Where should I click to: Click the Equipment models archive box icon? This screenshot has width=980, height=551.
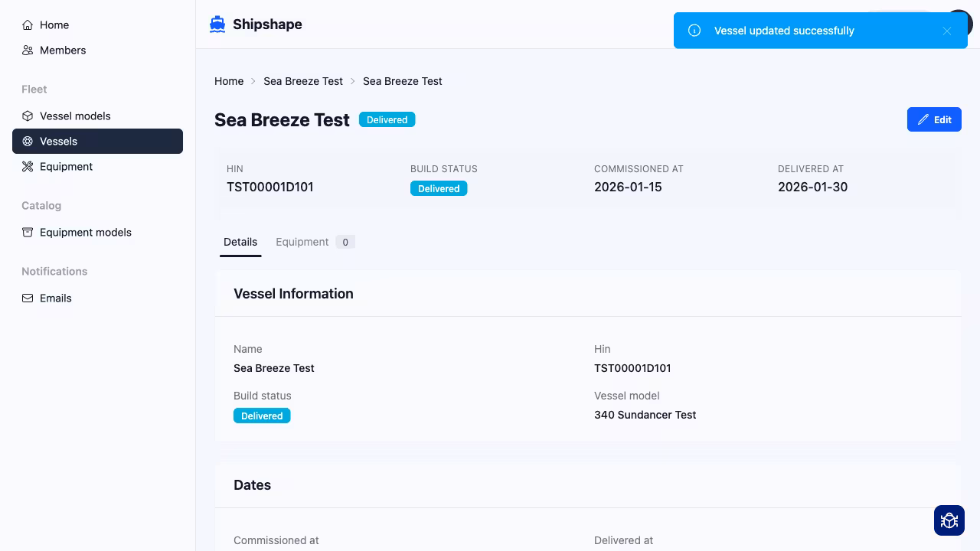[x=28, y=233]
